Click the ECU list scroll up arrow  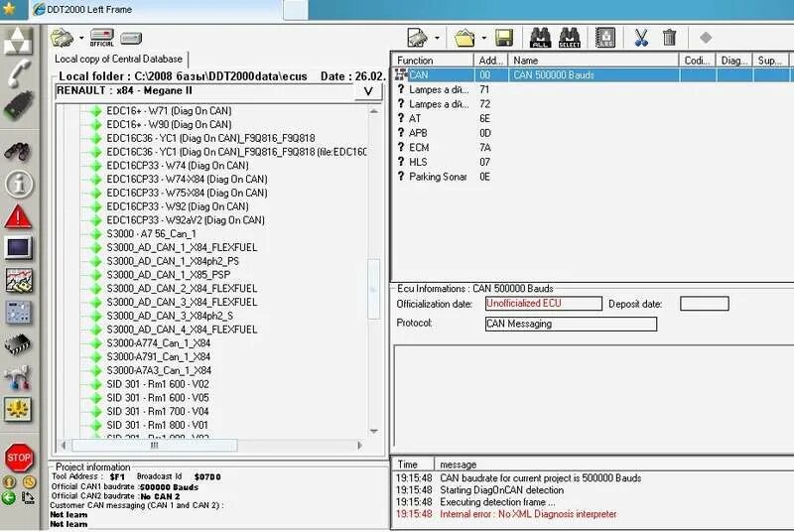point(374,111)
